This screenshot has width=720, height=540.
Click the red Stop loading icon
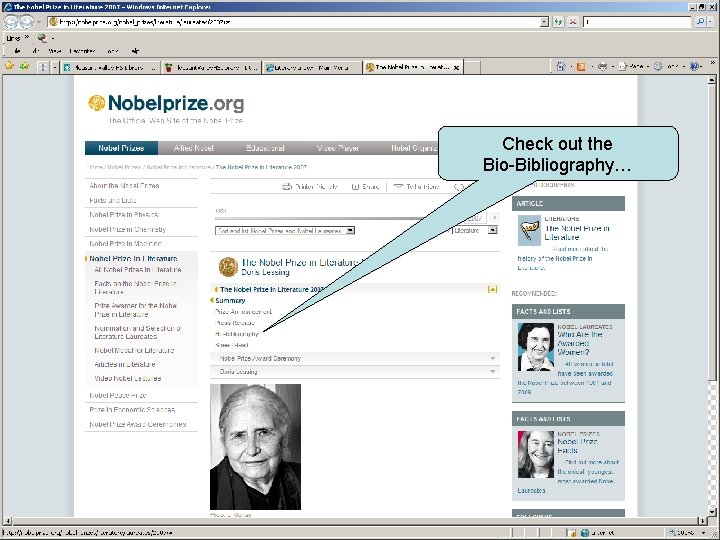(x=573, y=22)
